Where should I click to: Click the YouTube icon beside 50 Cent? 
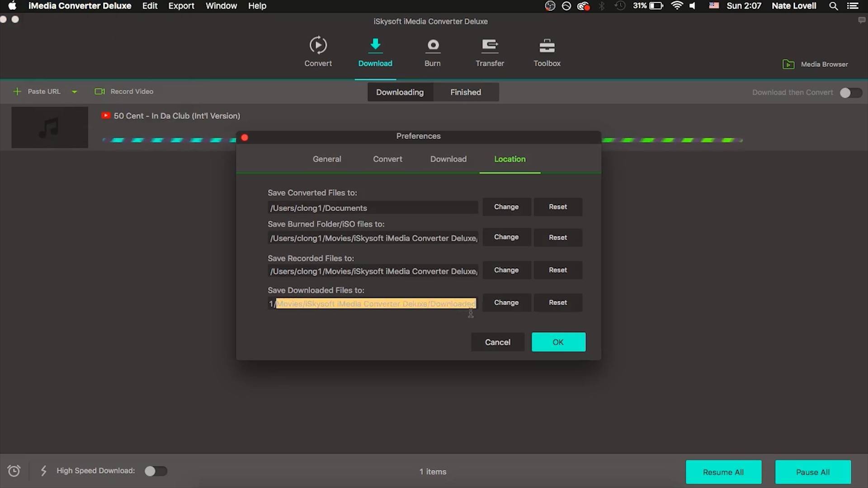coord(106,116)
